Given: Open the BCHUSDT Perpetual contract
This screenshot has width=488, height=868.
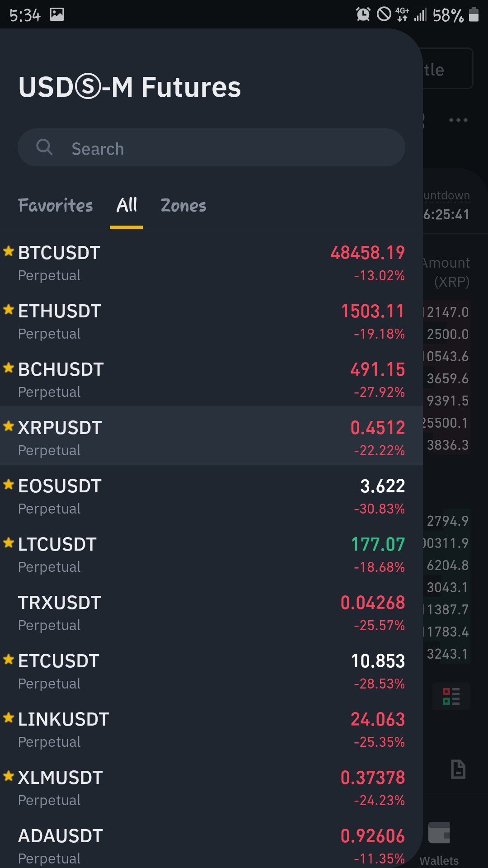Looking at the screenshot, I should pos(211,380).
